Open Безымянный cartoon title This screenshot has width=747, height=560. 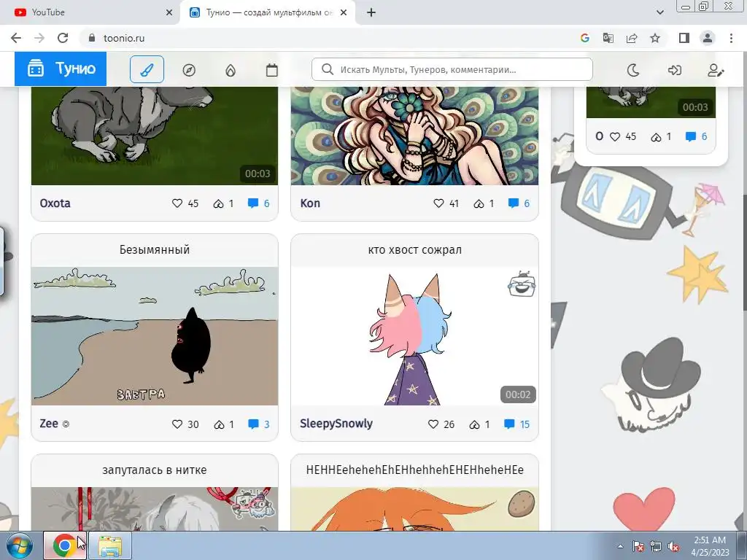(x=155, y=249)
